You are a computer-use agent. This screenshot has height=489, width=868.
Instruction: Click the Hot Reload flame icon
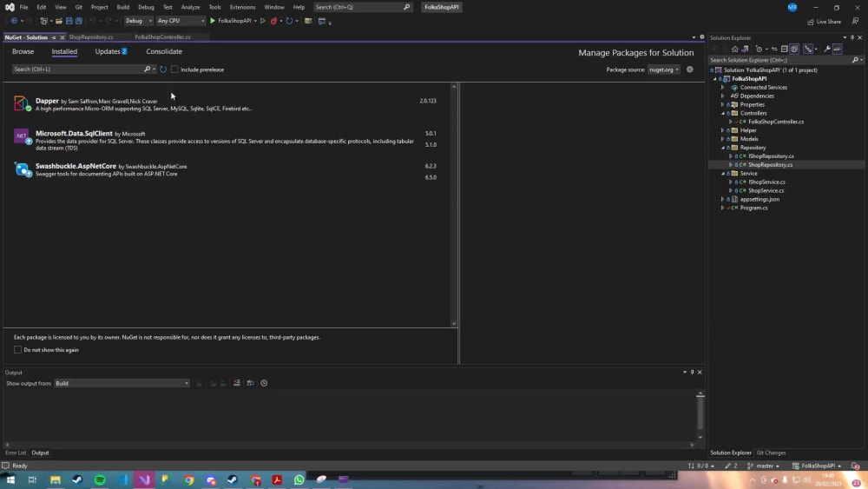point(273,21)
